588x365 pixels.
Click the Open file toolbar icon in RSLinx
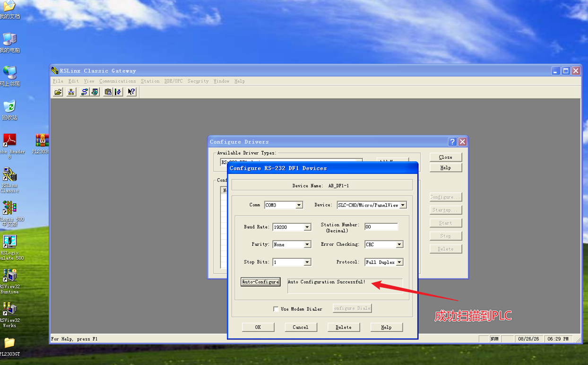tap(58, 92)
